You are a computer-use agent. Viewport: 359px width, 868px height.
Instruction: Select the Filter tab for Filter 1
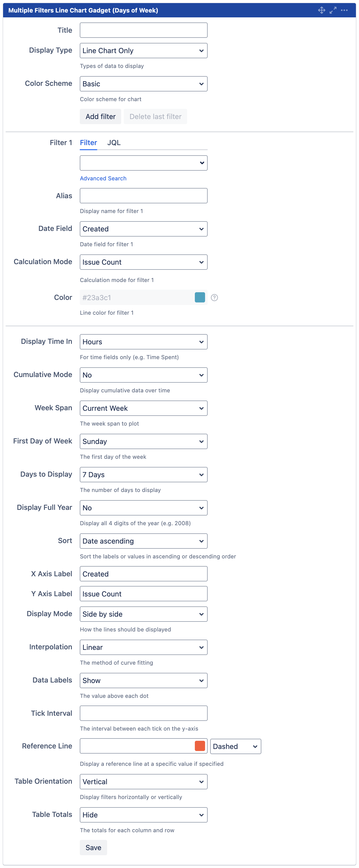tap(88, 143)
